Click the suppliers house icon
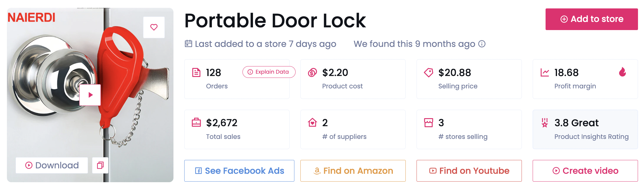The height and width of the screenshot is (187, 644). click(312, 123)
